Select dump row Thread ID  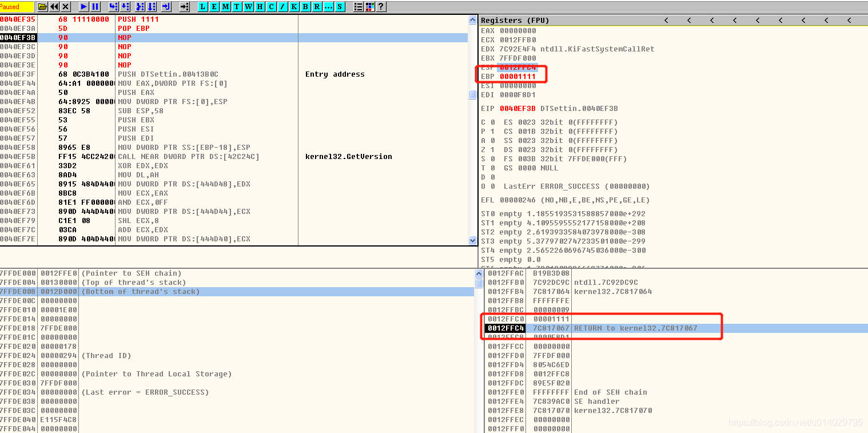point(237,356)
